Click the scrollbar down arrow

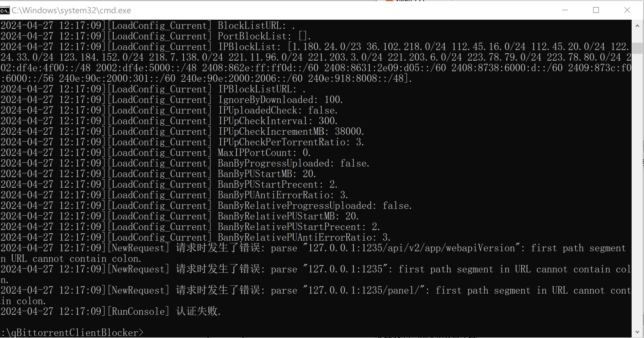(638, 332)
